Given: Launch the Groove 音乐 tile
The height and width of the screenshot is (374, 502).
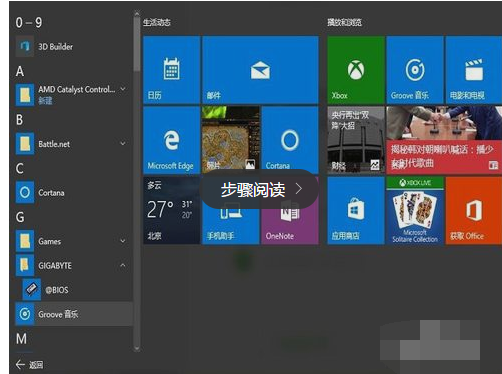Looking at the screenshot, I should tap(415, 70).
